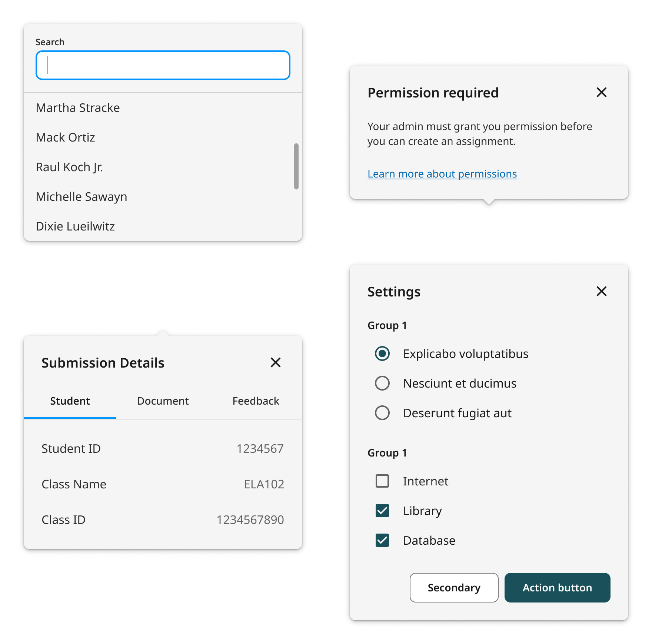Click the Student ID value 1234567
Image resolution: width=652 pixels, height=644 pixels.
coord(260,449)
